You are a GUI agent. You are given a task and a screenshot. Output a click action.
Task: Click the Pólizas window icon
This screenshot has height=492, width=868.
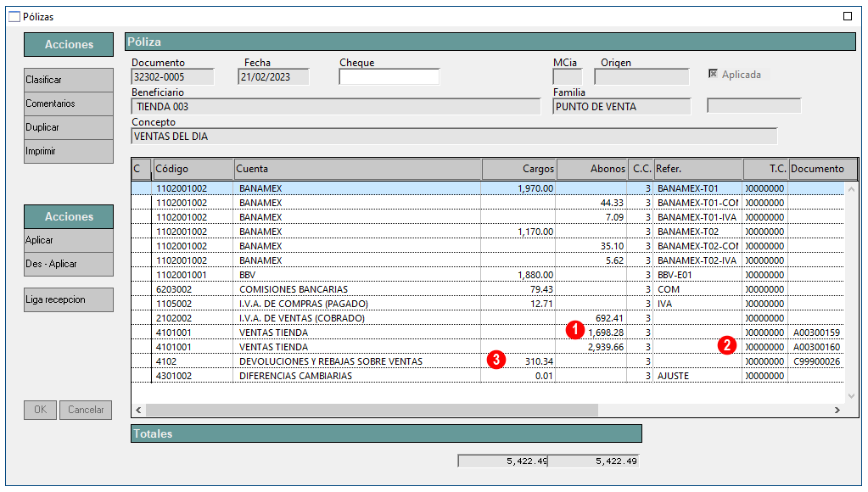click(x=14, y=17)
